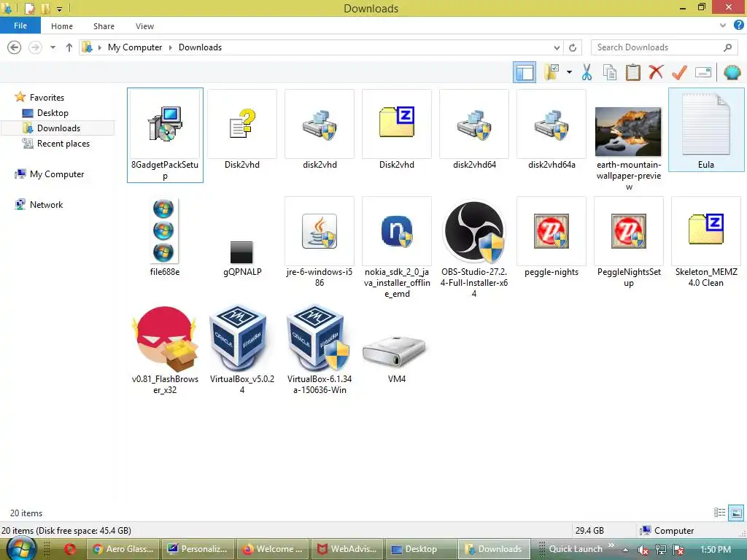Select the 8GadgetPackSetup installer file
Viewport: 747px width, 560px height.
click(165, 135)
